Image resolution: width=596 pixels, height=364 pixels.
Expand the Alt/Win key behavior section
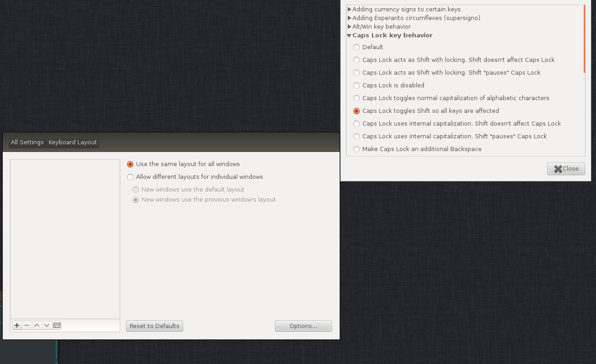point(350,26)
